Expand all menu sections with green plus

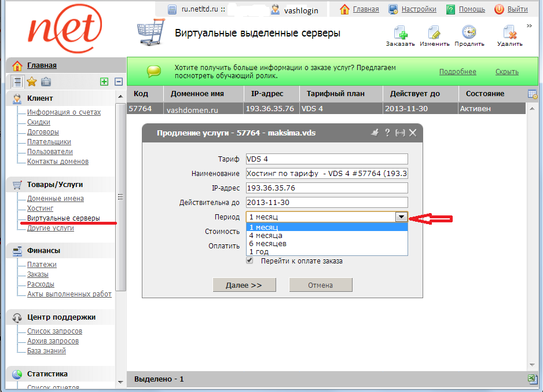104,82
